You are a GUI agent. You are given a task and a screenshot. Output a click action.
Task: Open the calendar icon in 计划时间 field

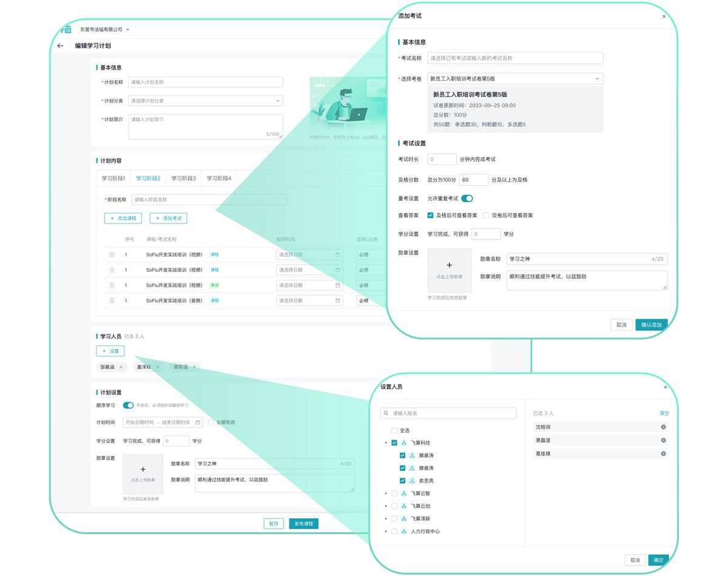pos(198,422)
